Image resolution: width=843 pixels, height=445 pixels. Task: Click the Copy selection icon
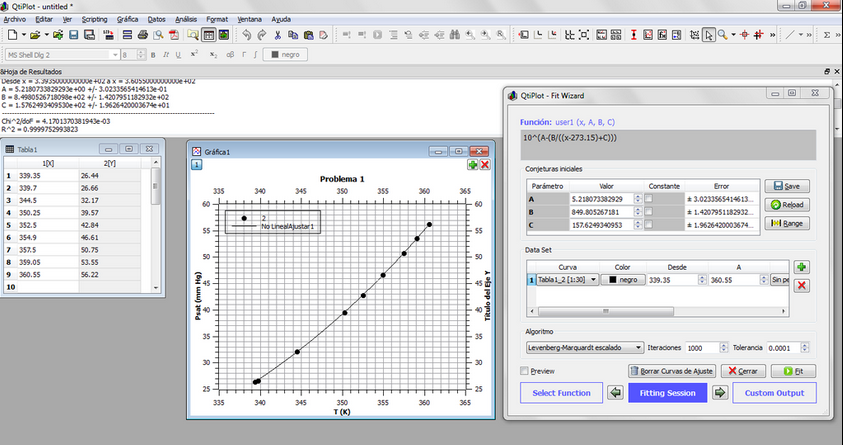point(293,35)
